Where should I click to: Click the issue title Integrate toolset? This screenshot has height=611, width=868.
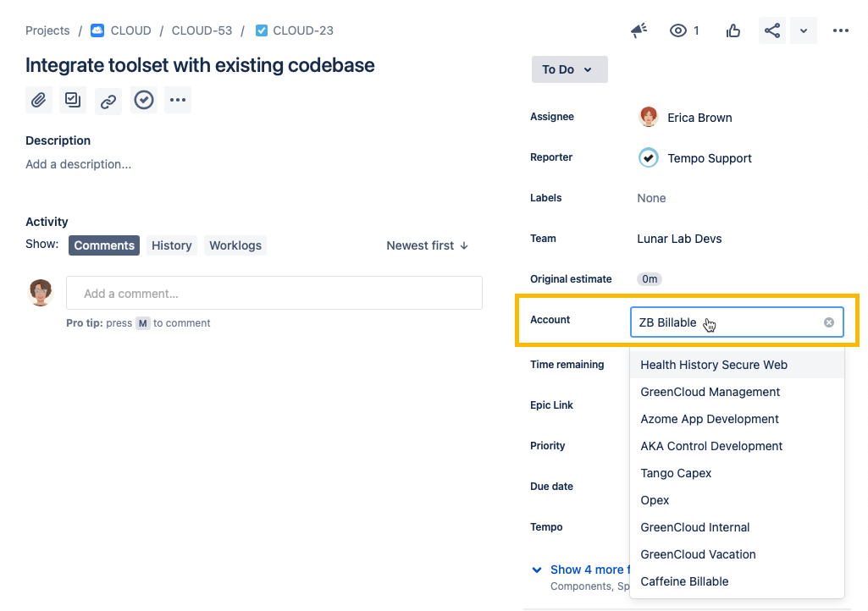(200, 65)
